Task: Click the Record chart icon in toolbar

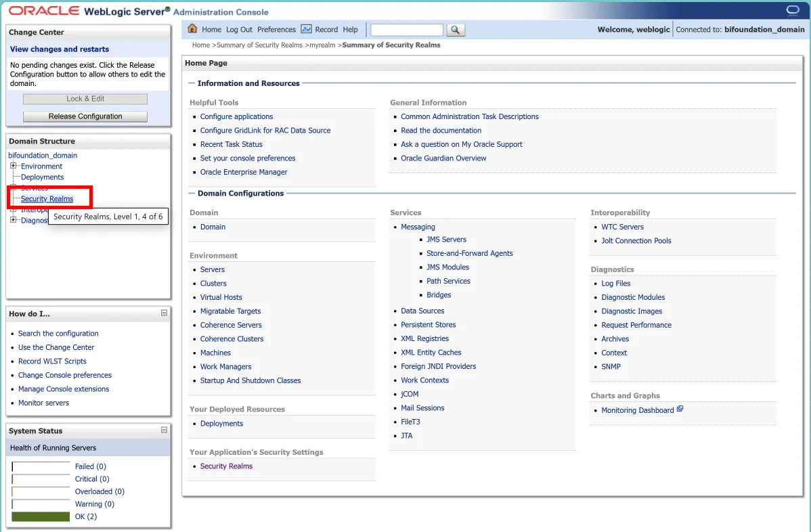Action: tap(306, 29)
